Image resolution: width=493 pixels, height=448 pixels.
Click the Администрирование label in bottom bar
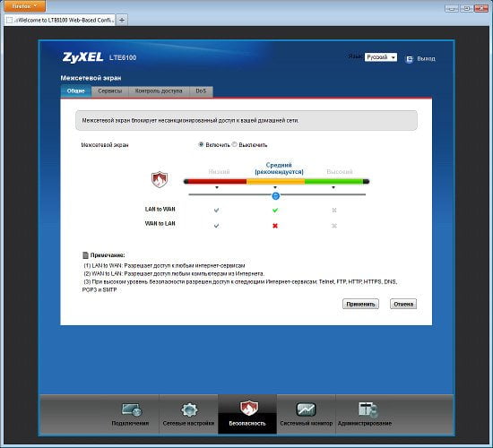365,424
